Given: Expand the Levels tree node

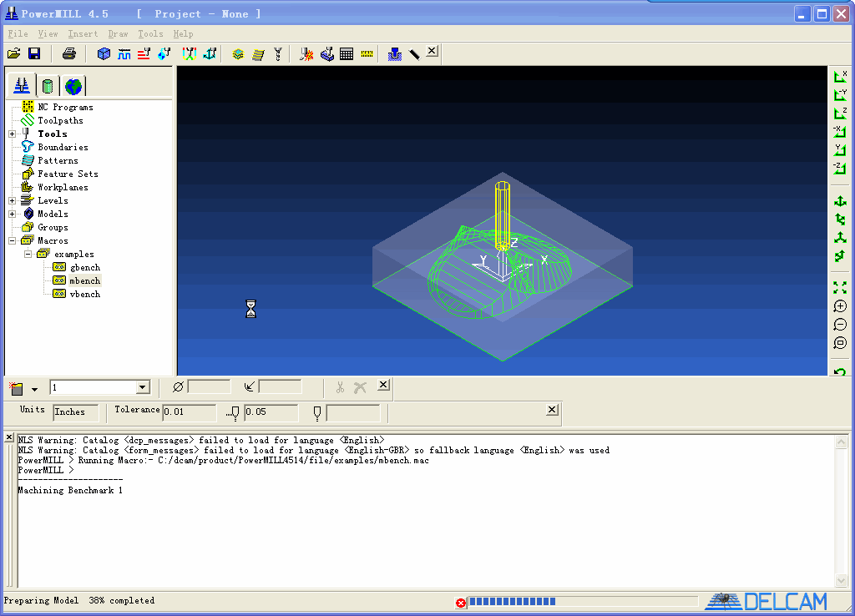Looking at the screenshot, I should 12,200.
